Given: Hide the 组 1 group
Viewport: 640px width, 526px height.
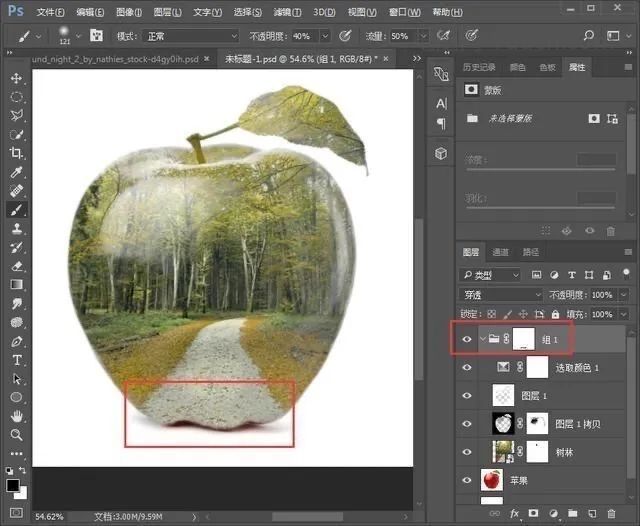Looking at the screenshot, I should pos(467,339).
